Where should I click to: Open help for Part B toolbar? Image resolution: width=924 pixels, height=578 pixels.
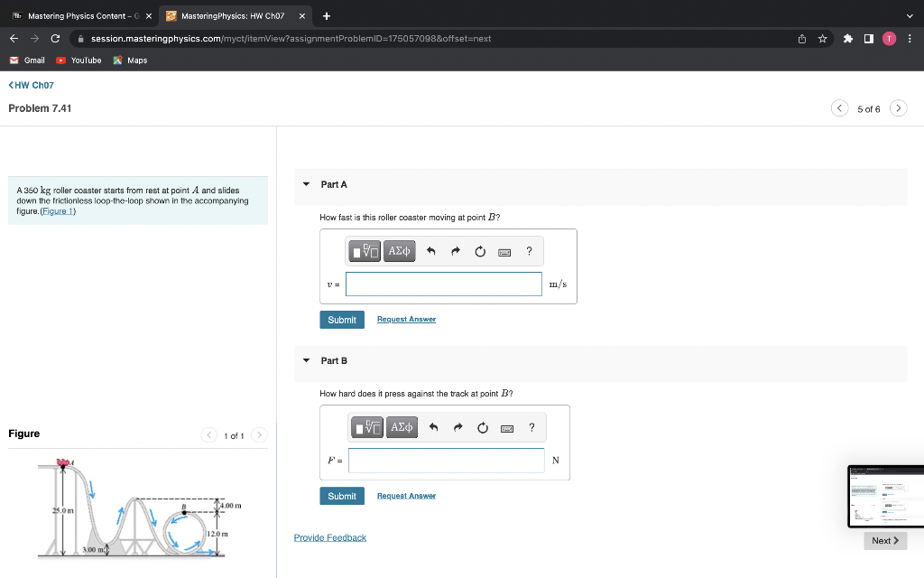531,427
